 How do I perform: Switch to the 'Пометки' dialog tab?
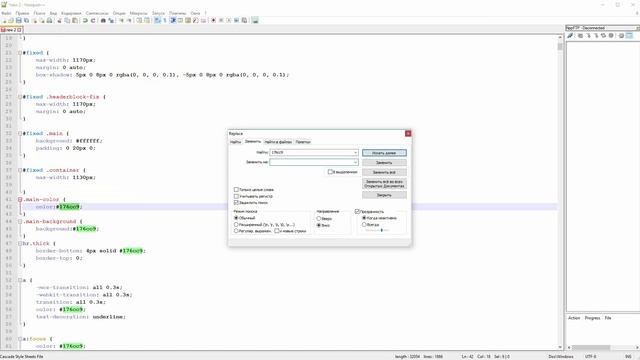click(303, 142)
